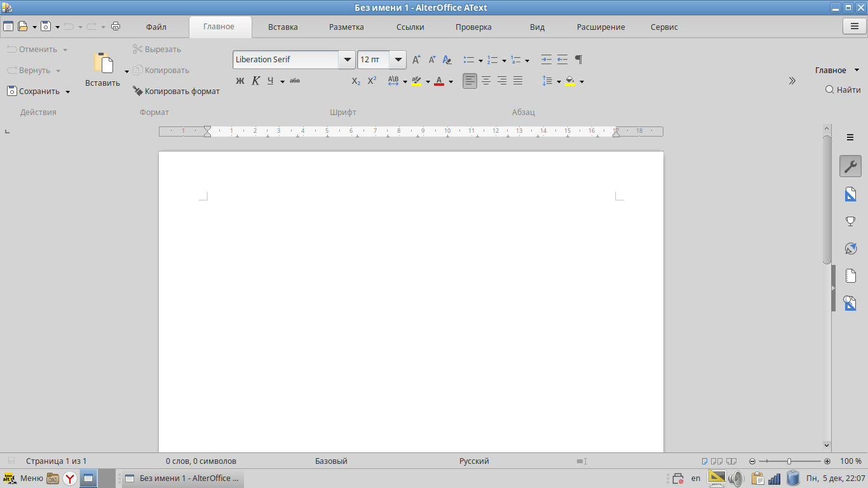Save icon in quick toolbar
This screenshot has height=488, width=868.
point(46,27)
